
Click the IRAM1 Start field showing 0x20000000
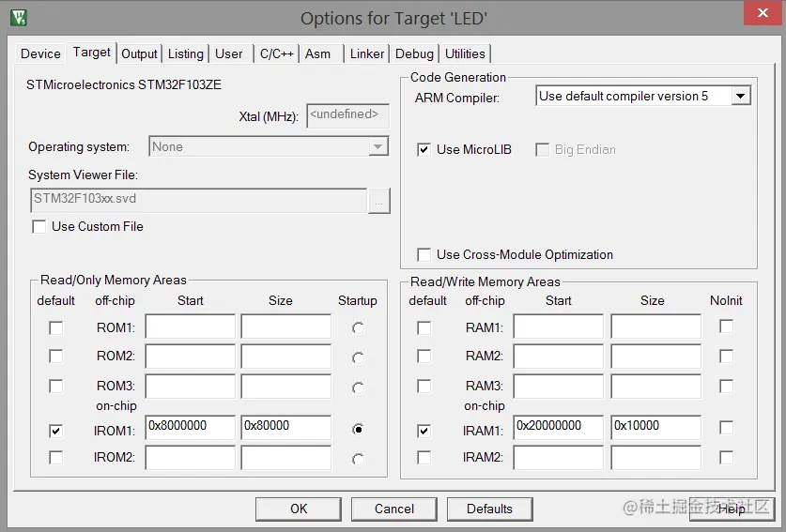(x=559, y=427)
